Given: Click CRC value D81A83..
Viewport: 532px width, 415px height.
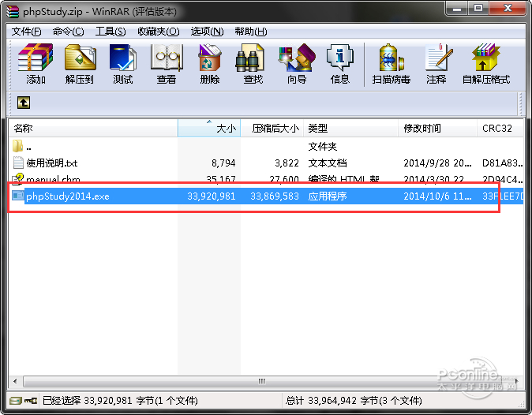Looking at the screenshot, I should click(503, 163).
